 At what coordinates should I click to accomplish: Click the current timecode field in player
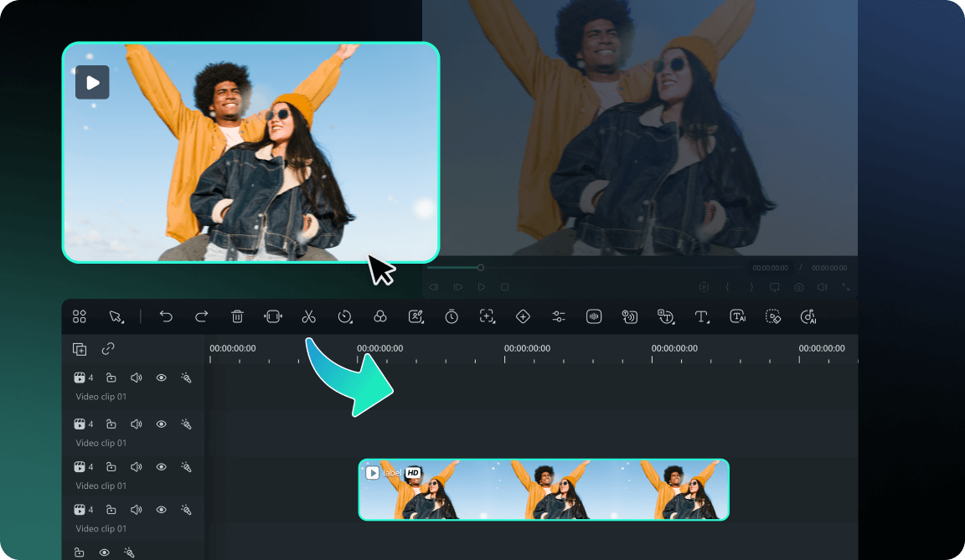(x=771, y=268)
